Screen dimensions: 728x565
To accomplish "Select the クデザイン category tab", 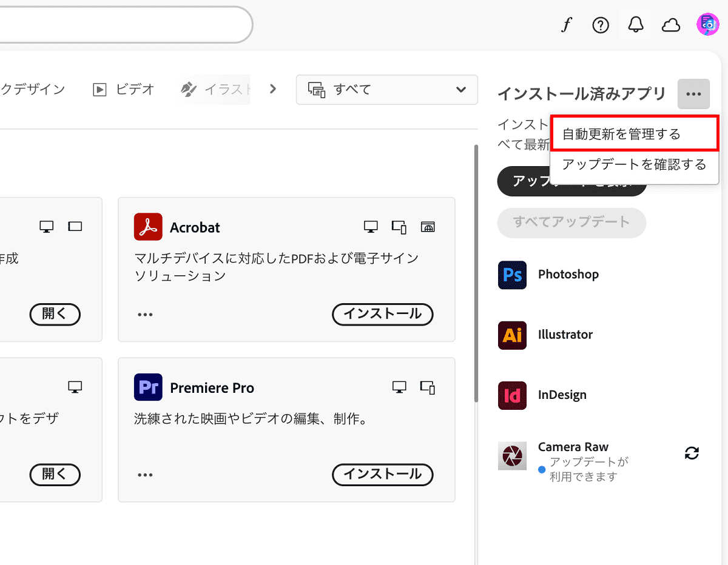I will [x=33, y=89].
